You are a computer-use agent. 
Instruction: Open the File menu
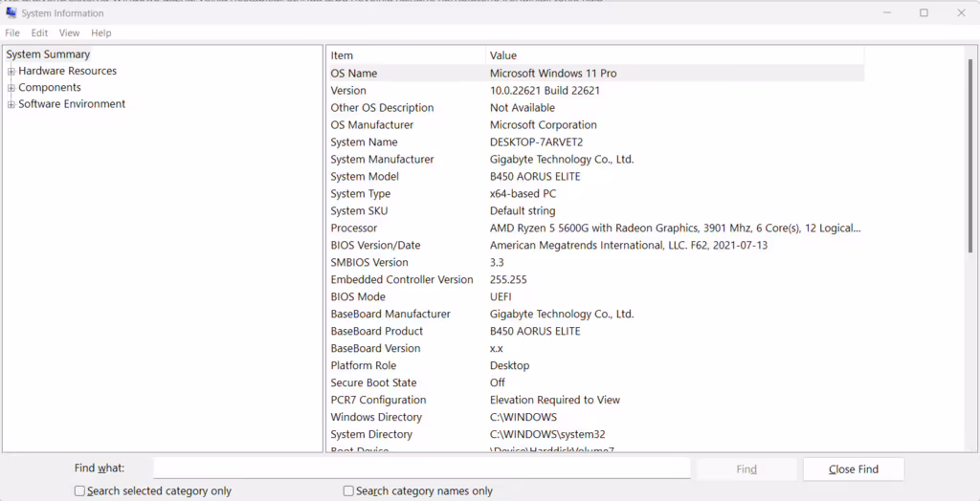pyautogui.click(x=12, y=33)
